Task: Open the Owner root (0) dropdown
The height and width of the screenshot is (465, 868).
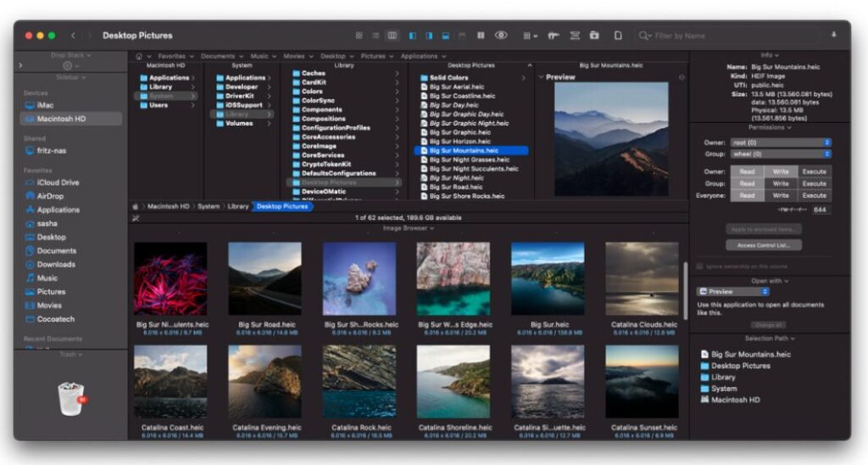Action: (x=780, y=143)
